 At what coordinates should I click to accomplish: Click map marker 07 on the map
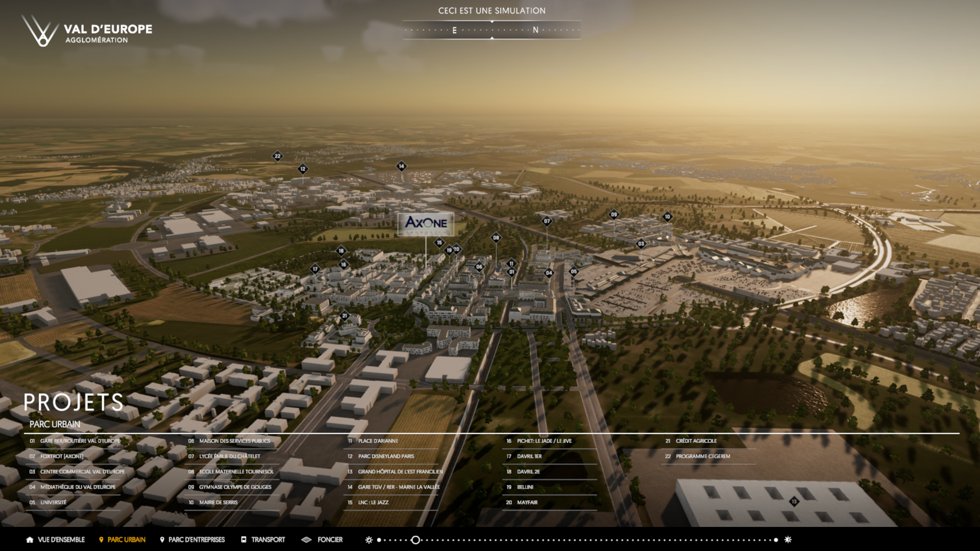(547, 221)
